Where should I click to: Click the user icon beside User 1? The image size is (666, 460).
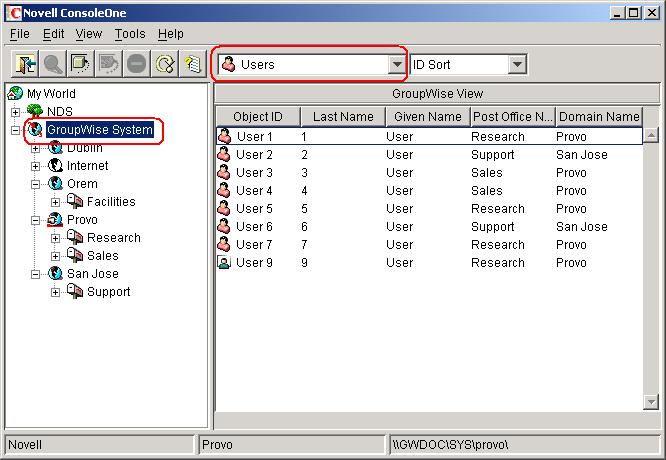coord(224,136)
